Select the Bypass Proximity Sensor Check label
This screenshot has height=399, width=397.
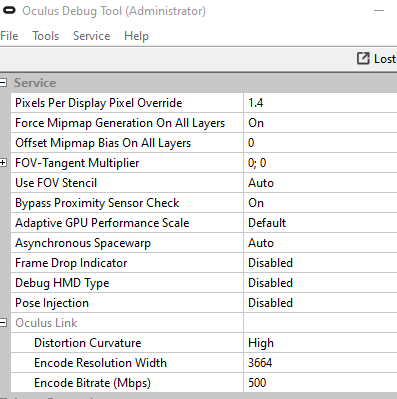click(97, 203)
